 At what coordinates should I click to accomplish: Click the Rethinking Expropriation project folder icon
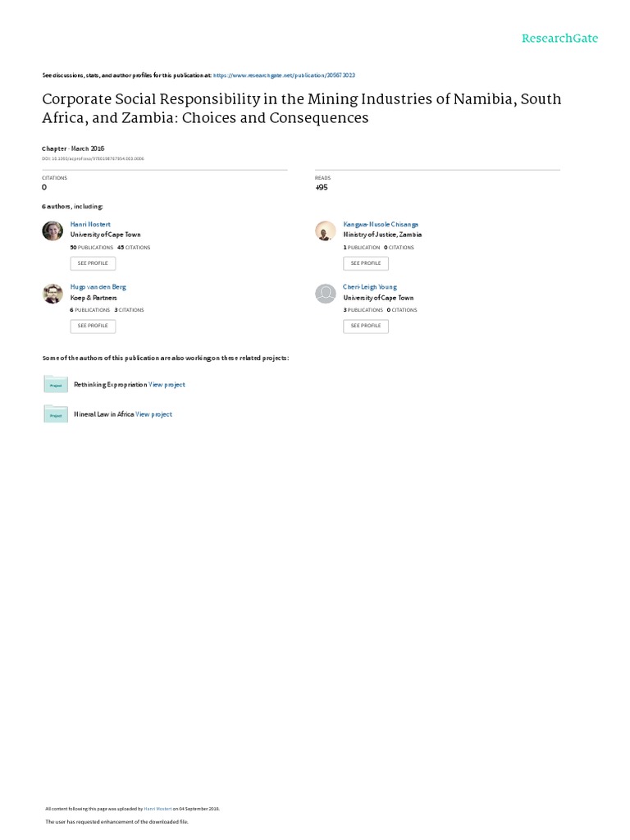(56, 384)
